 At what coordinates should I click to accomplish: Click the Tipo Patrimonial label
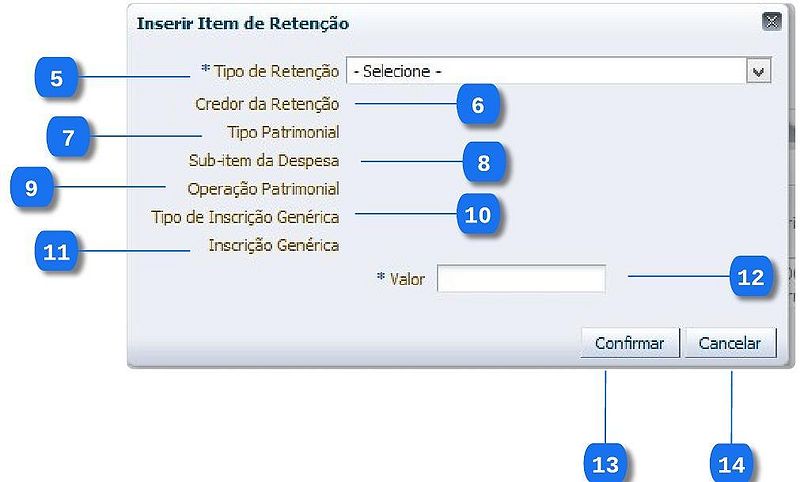point(284,132)
